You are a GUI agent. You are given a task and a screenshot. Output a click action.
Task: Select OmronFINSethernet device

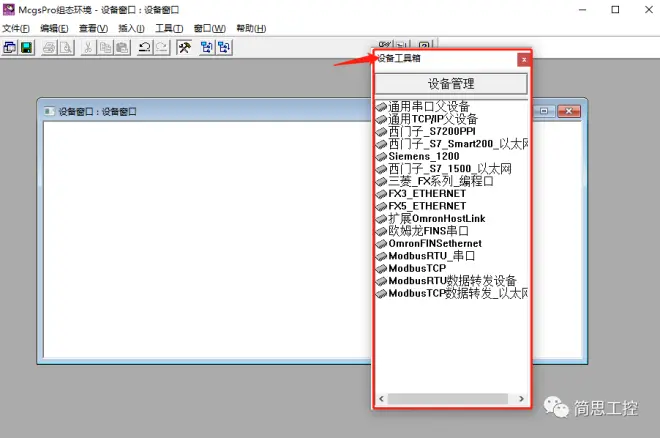click(x=429, y=244)
